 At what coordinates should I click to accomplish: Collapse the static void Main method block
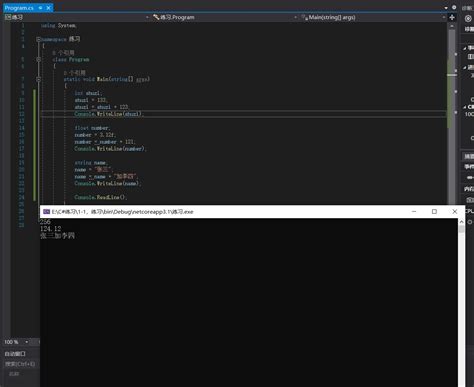click(x=38, y=79)
